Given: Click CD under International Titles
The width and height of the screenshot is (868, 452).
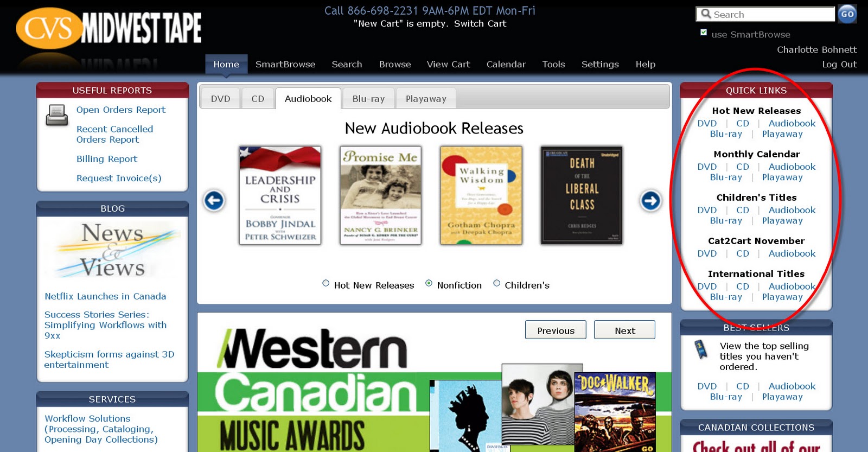Looking at the screenshot, I should [x=743, y=287].
